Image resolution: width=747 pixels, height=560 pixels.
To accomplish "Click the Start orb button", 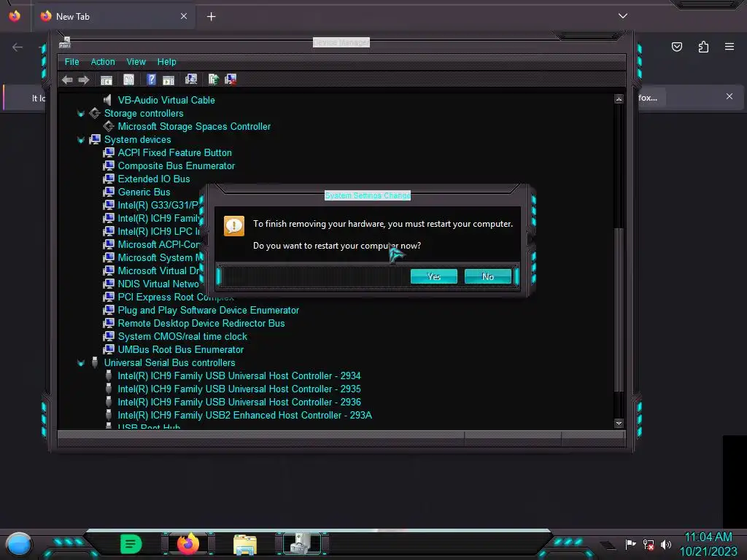I will click(x=19, y=545).
